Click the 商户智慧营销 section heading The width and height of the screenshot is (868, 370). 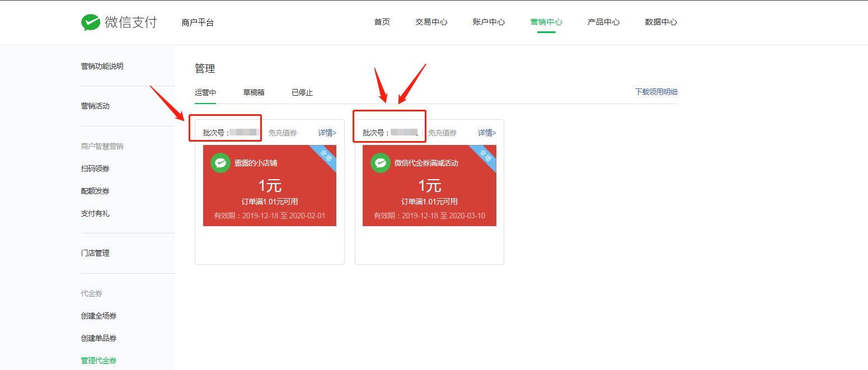tap(102, 146)
